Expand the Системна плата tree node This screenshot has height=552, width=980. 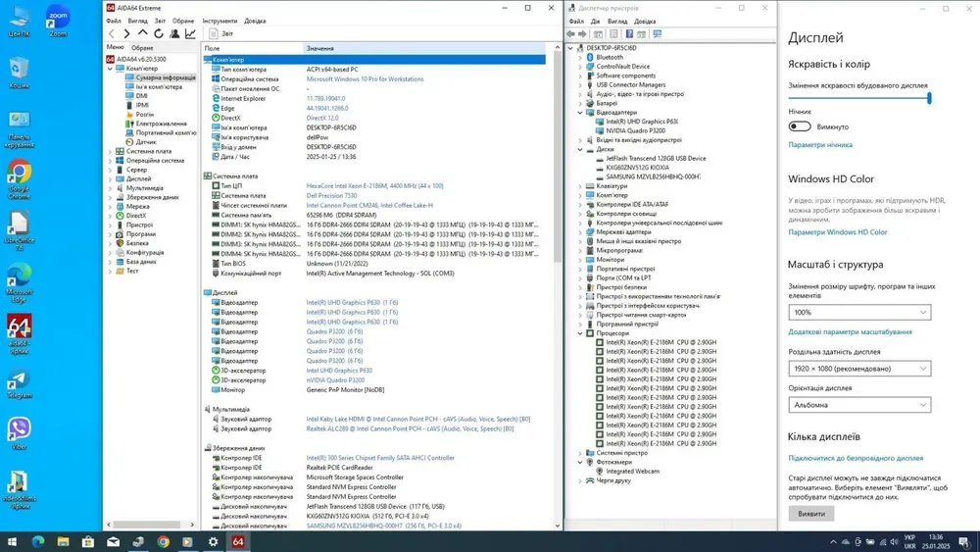pyautogui.click(x=110, y=151)
